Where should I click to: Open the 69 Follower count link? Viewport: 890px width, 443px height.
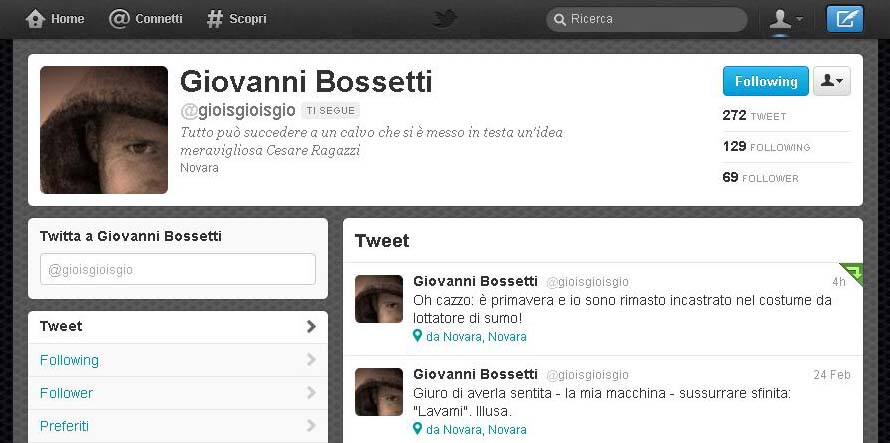[760, 178]
